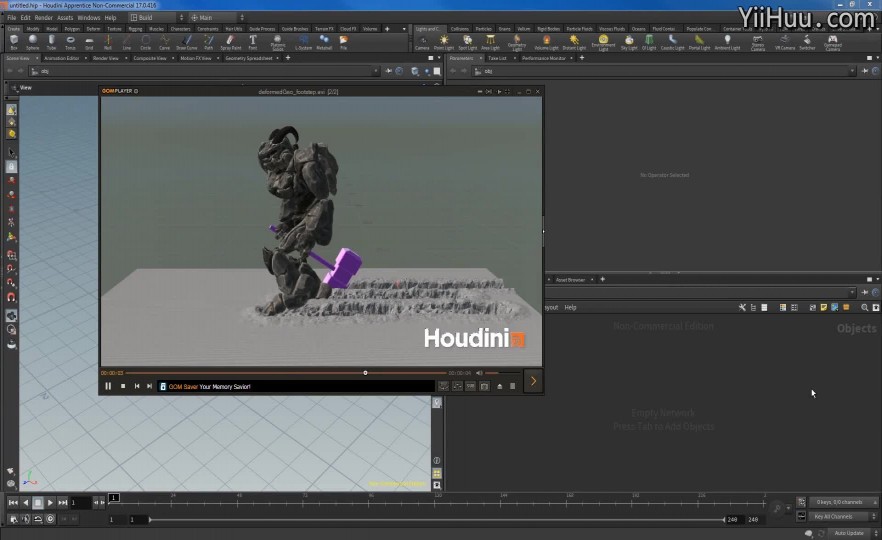Add a Portal Light
The width and height of the screenshot is (882, 540).
[699, 43]
